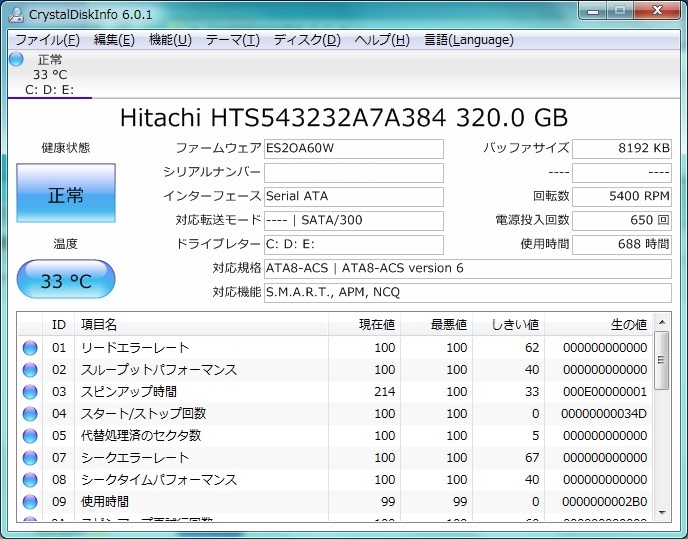This screenshot has height=539, width=688.
Task: Maximize the CrystalDiskInfo window
Action: 620,11
